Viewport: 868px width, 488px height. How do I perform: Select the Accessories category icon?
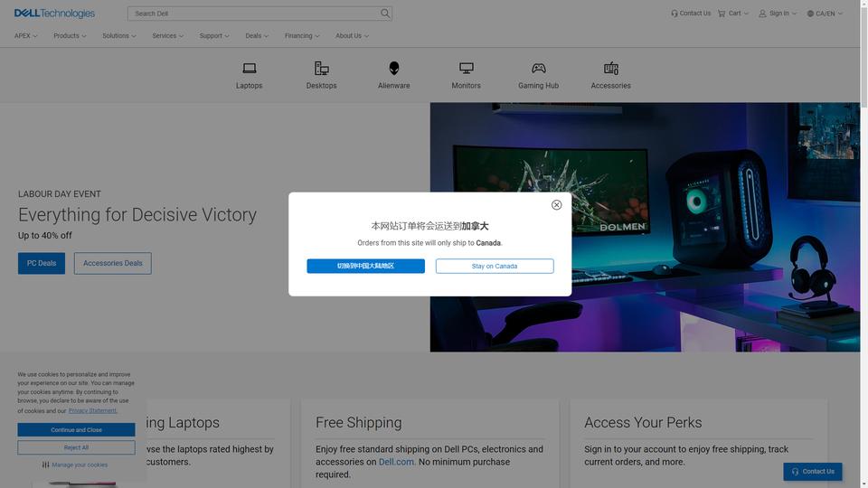(x=611, y=68)
